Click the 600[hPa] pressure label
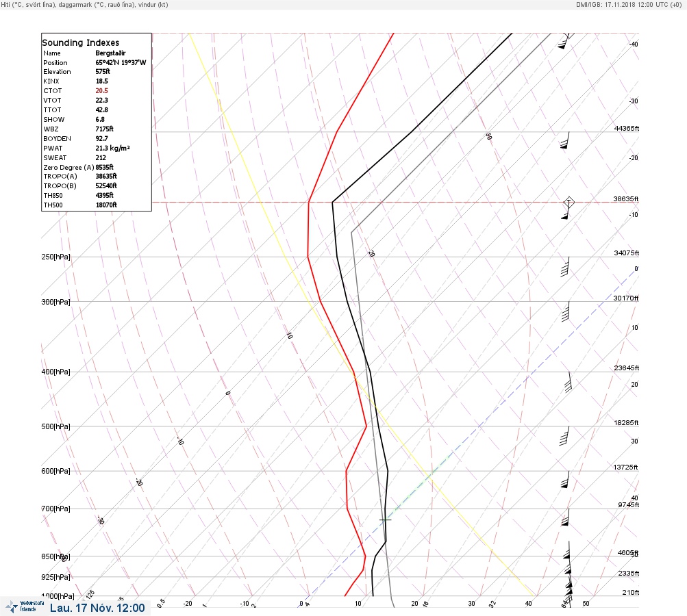This screenshot has height=616, width=687. click(55, 471)
